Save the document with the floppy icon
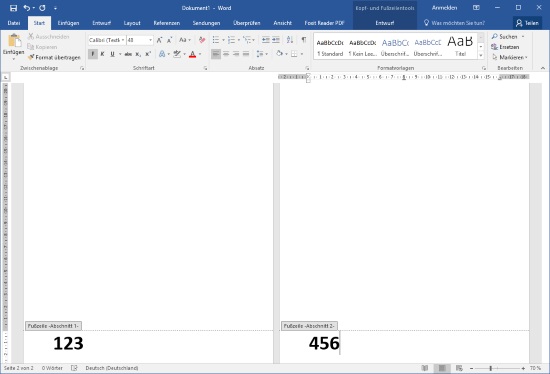 [x=13, y=8]
